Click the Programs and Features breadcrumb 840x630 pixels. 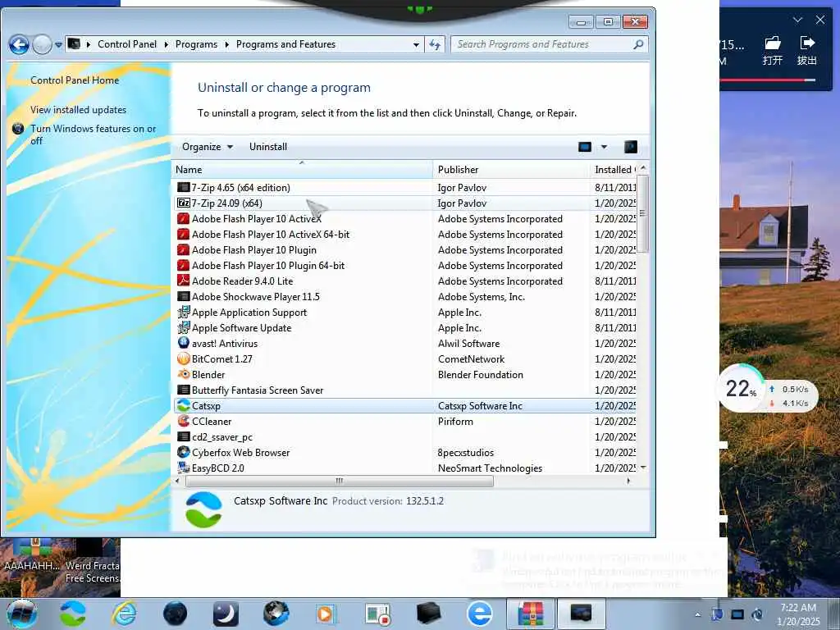(x=285, y=44)
